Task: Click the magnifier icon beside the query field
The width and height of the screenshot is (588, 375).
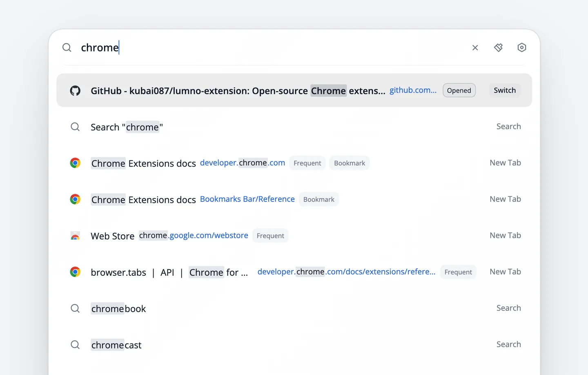Action: 67,48
